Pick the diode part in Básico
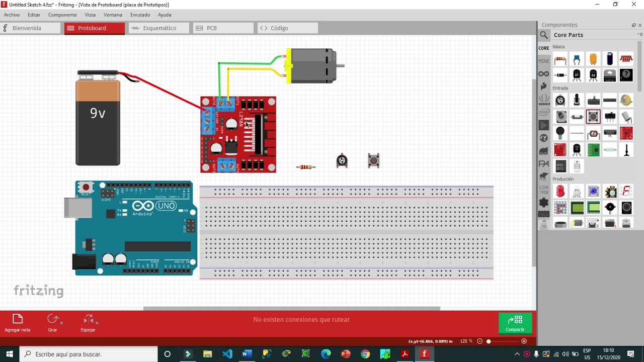644x362 pixels. (x=560, y=75)
